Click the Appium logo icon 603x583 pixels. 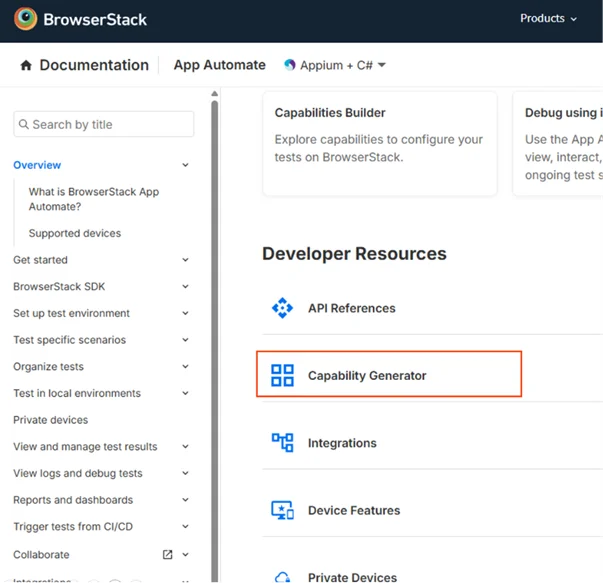[x=290, y=65]
